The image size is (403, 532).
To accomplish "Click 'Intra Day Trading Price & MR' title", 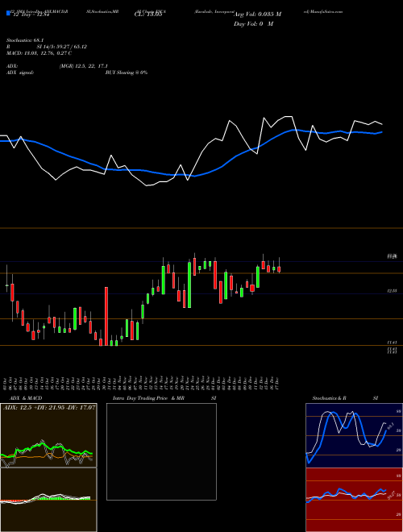I will tap(148, 398).
